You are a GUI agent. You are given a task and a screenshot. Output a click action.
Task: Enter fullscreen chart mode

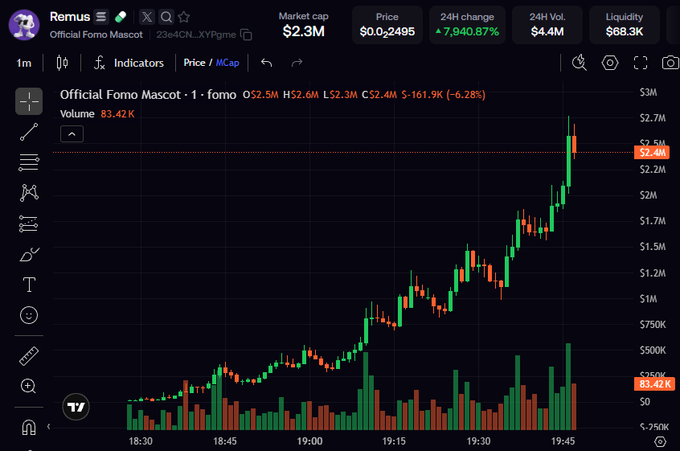click(x=640, y=63)
